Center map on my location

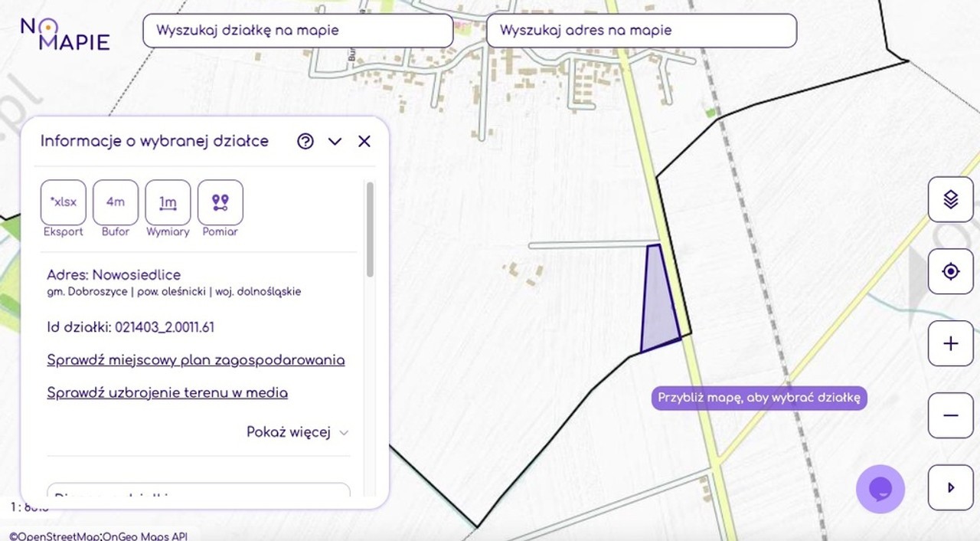coord(951,271)
